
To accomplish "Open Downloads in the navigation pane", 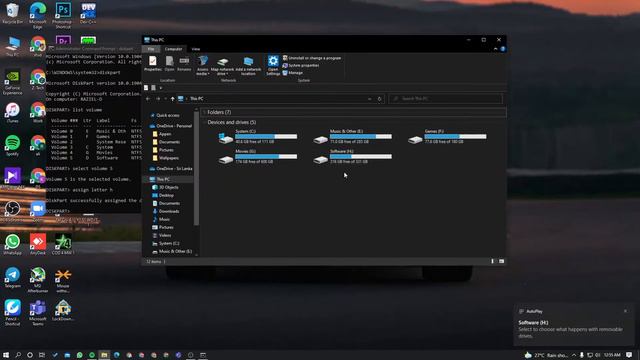I will click(166, 211).
